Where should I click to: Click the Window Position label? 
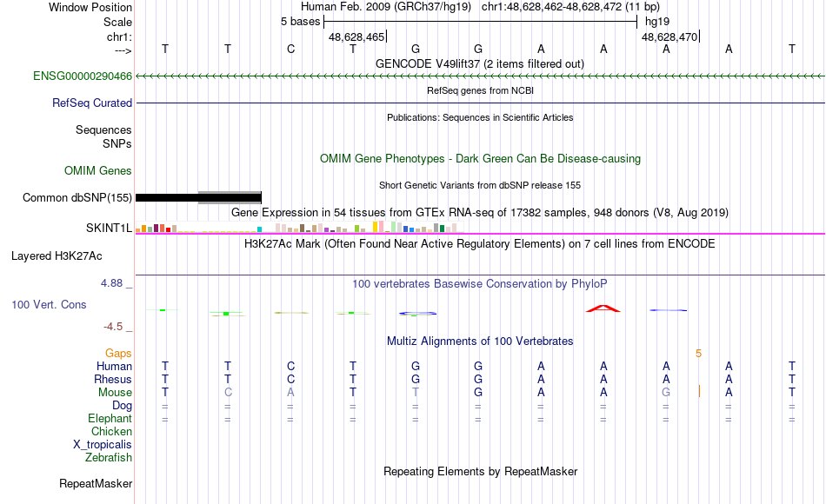[x=90, y=7]
